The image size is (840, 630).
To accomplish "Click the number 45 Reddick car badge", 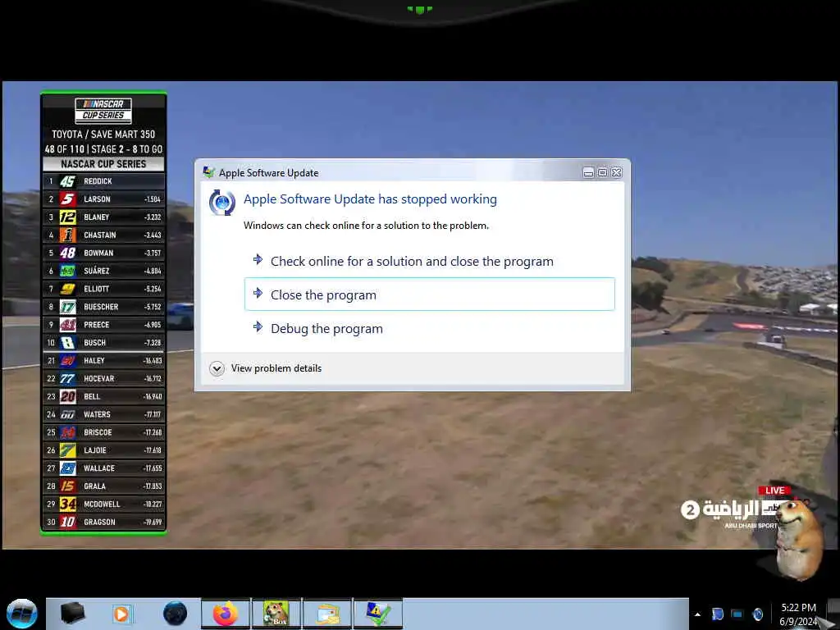I will pos(67,181).
